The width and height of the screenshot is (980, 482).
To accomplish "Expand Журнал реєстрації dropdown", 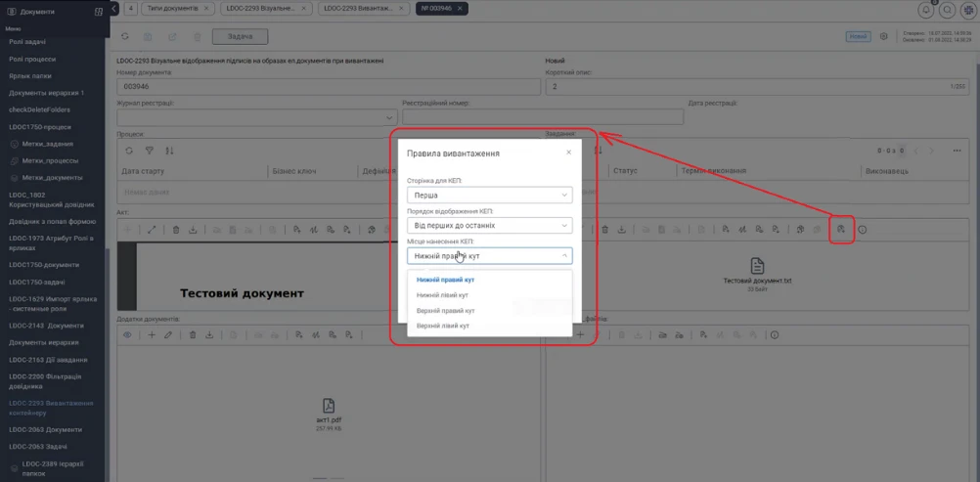I will tap(257, 117).
